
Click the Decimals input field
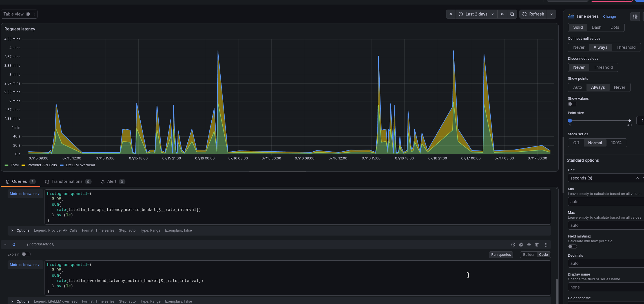[606, 263]
